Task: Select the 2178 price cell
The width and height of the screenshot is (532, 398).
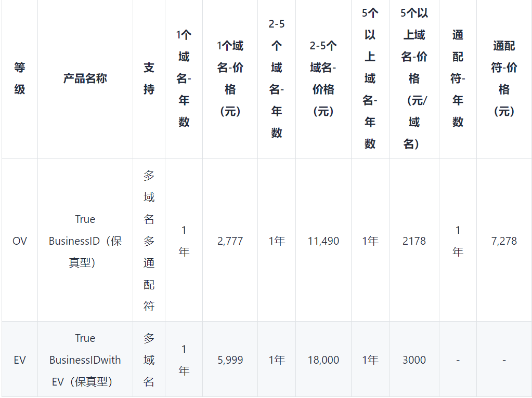Action: pos(414,241)
